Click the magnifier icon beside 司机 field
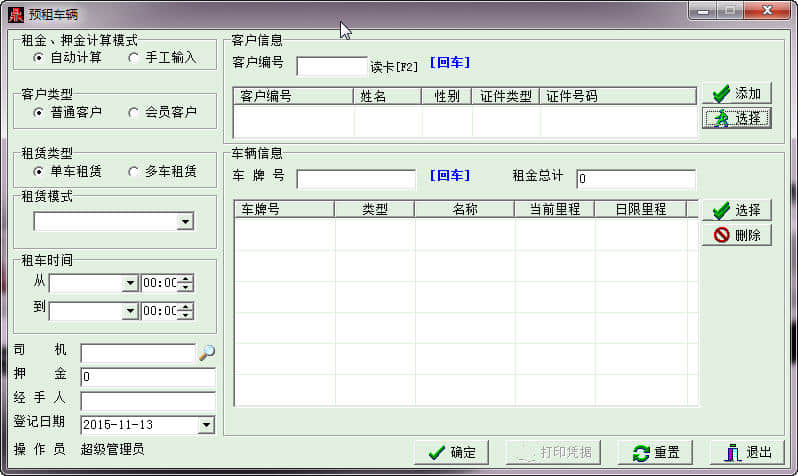Screen dimensions: 798x476 click(x=207, y=352)
